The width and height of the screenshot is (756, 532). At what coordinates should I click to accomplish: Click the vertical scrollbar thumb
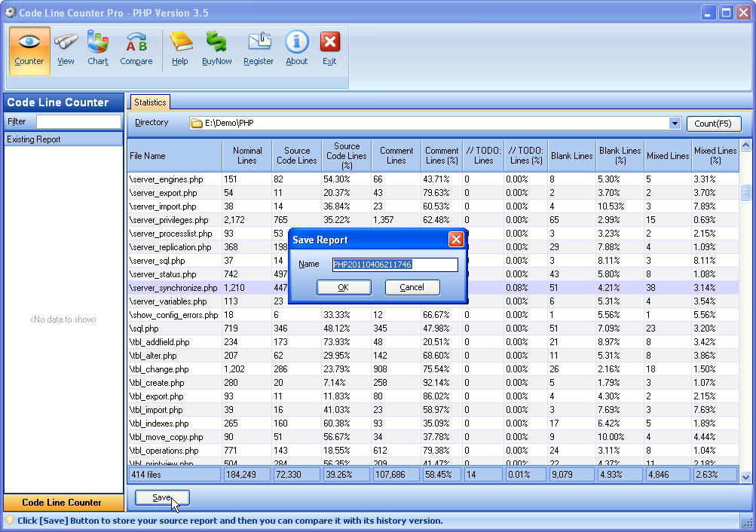[x=745, y=192]
